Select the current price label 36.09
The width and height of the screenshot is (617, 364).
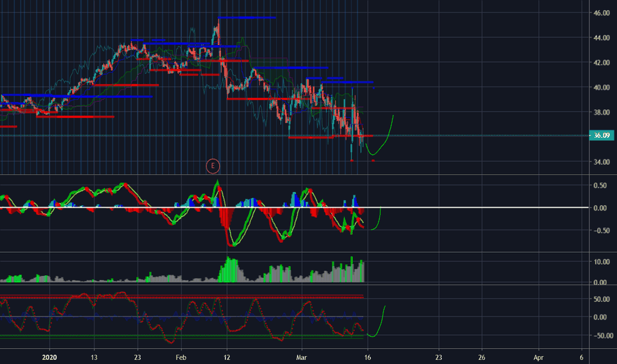click(x=602, y=136)
